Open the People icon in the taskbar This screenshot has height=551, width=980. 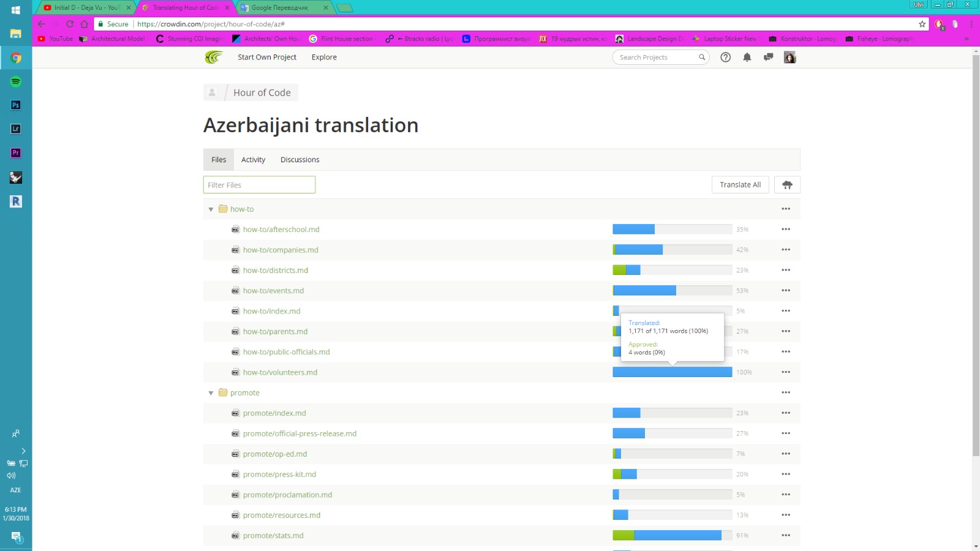(x=16, y=433)
